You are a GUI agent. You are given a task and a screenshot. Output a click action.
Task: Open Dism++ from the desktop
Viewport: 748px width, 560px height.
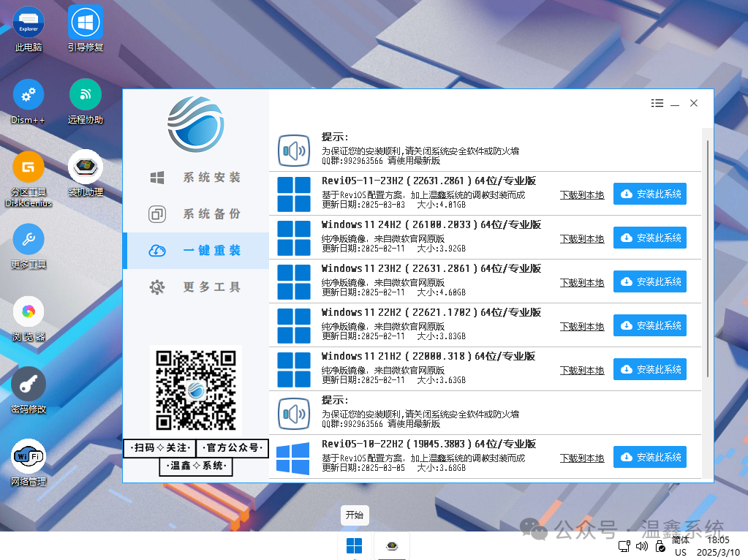28,95
